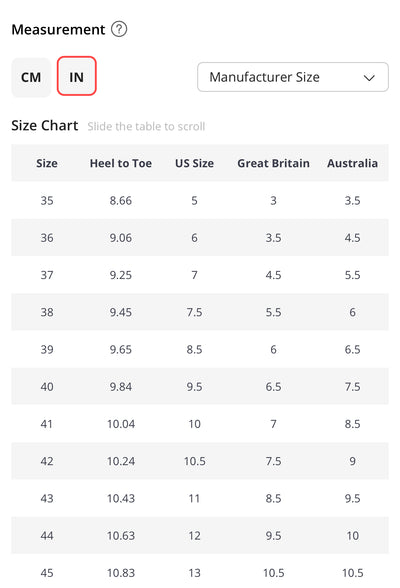Select the size 42 row
Screen dimensions: 400x588
[200, 461]
